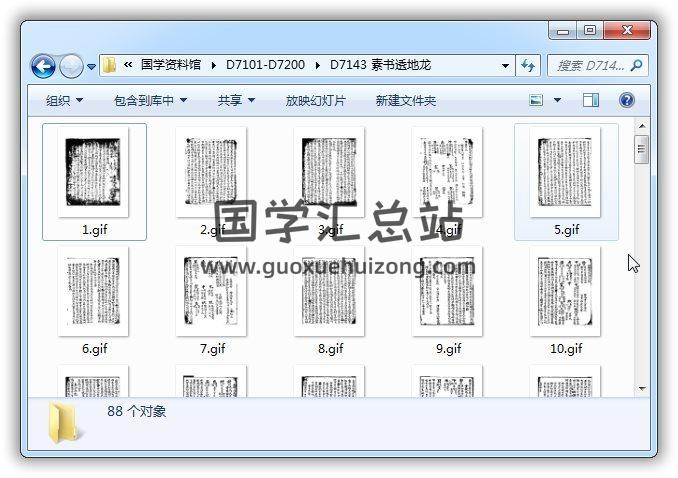
Task: Toggle the preview pane button
Action: point(591,100)
